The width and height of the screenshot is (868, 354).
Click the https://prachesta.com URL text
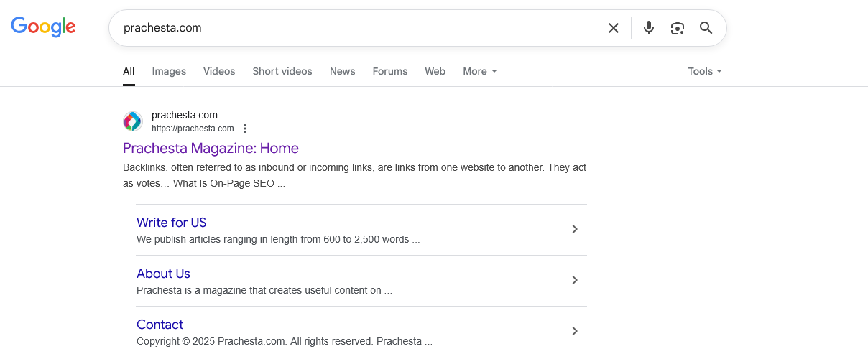click(193, 129)
